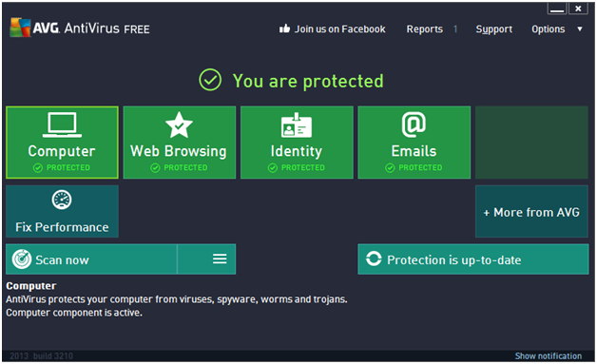Click the 'AntiVirus protects your computer' sentence
Screen dimensions: 597x364
click(x=177, y=299)
